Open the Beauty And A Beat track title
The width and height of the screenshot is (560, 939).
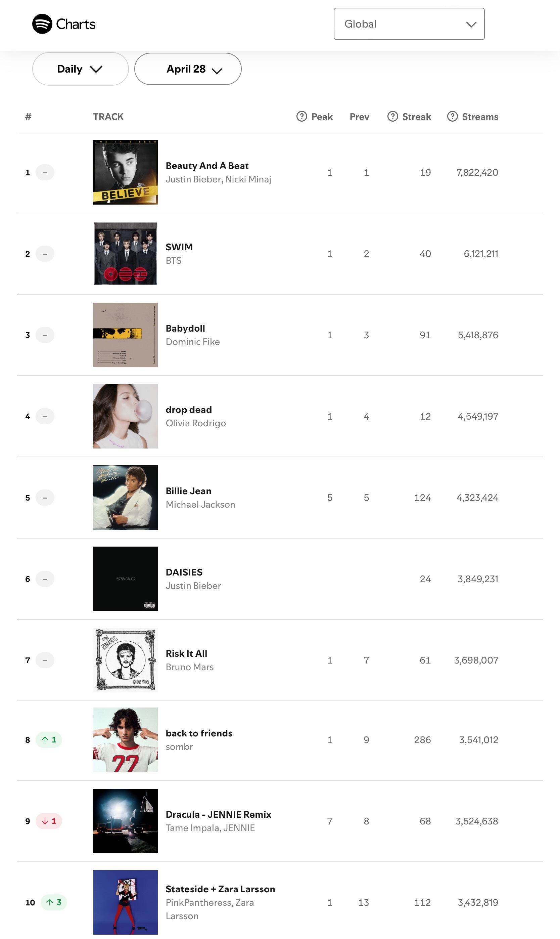click(x=207, y=166)
